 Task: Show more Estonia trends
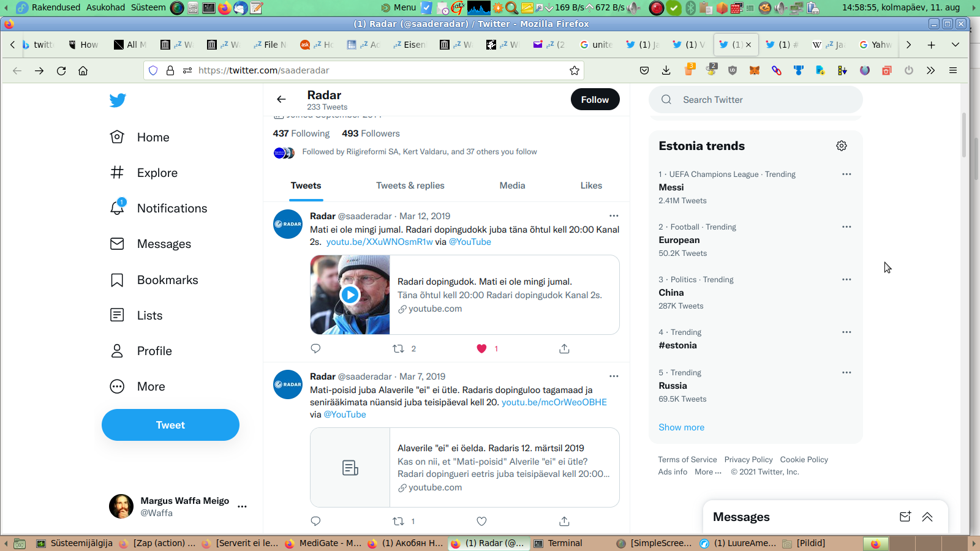[681, 427]
